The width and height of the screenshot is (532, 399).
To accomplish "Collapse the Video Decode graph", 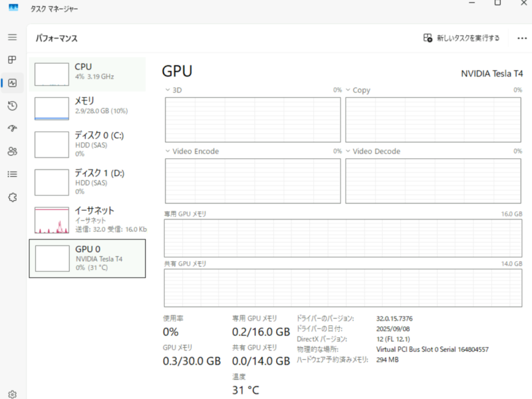I will pyautogui.click(x=348, y=151).
